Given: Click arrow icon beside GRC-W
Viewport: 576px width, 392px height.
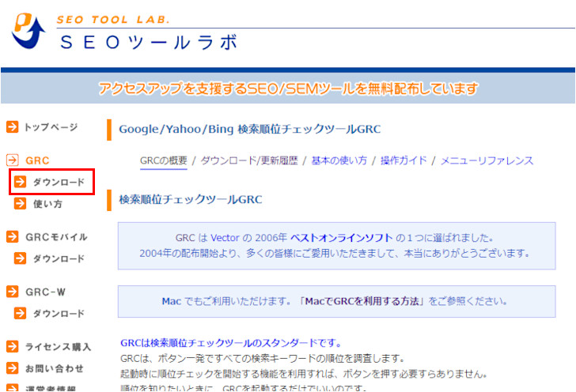Looking at the screenshot, I should pyautogui.click(x=13, y=292).
